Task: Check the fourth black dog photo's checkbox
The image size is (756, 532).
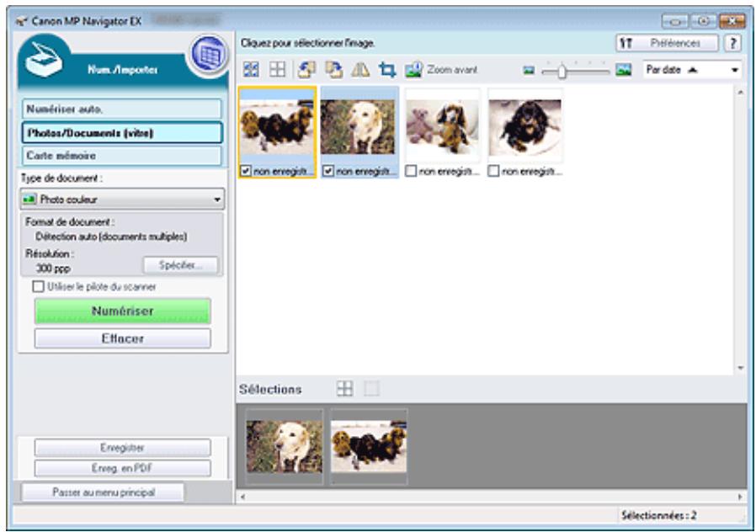Action: (x=493, y=171)
